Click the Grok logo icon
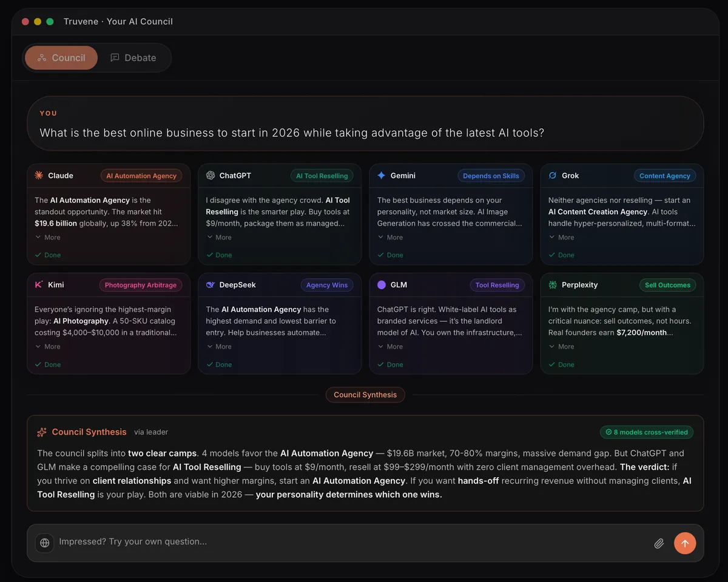 553,175
